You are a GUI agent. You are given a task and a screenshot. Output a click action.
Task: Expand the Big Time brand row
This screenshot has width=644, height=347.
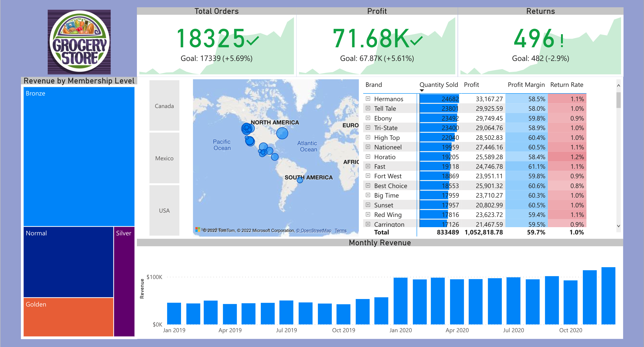click(368, 195)
